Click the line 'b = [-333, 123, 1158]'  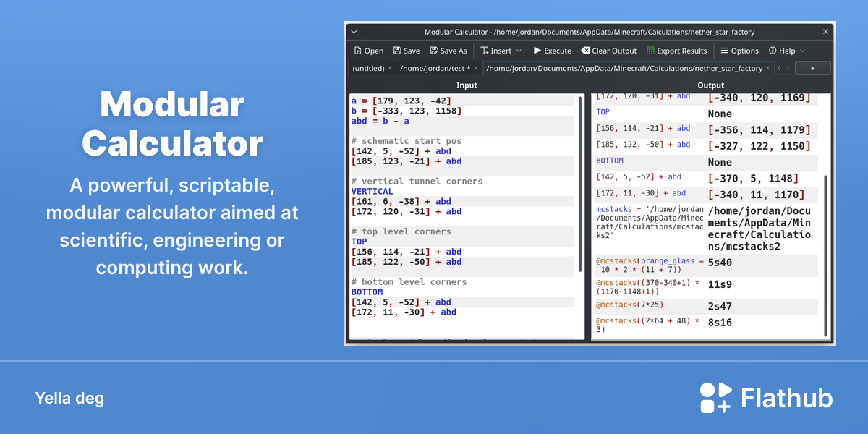pyautogui.click(x=406, y=111)
